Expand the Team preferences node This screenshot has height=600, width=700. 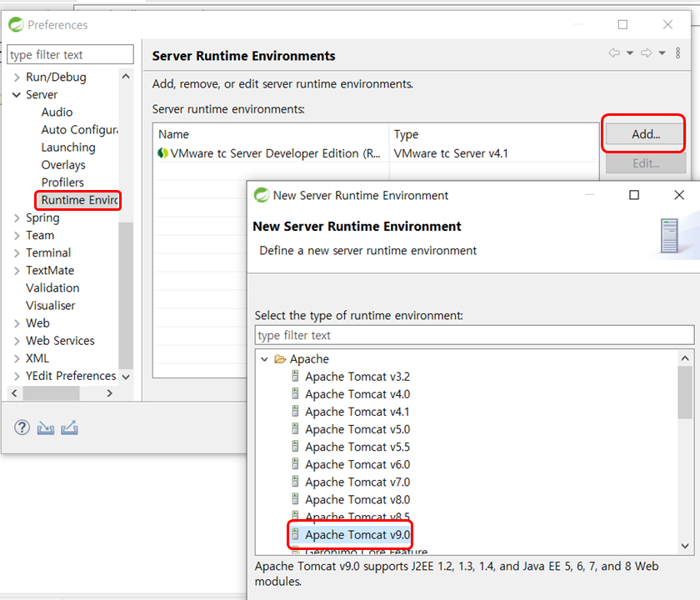pyautogui.click(x=17, y=235)
